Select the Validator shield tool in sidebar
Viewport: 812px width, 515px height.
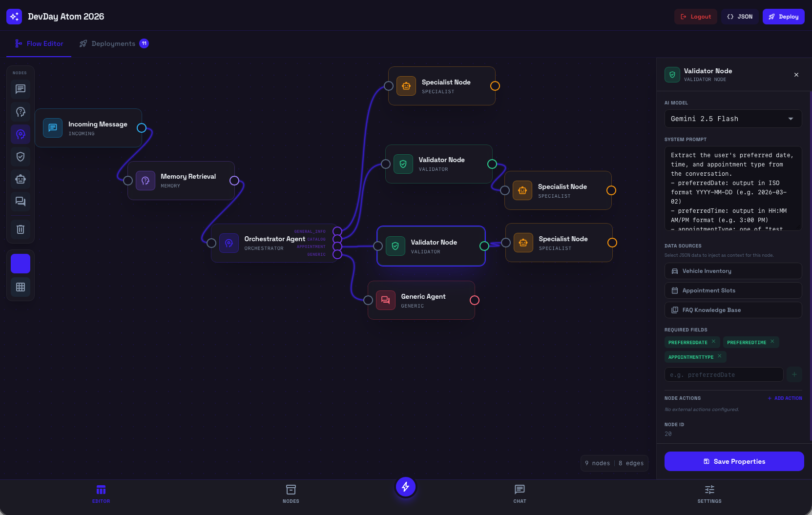point(21,157)
